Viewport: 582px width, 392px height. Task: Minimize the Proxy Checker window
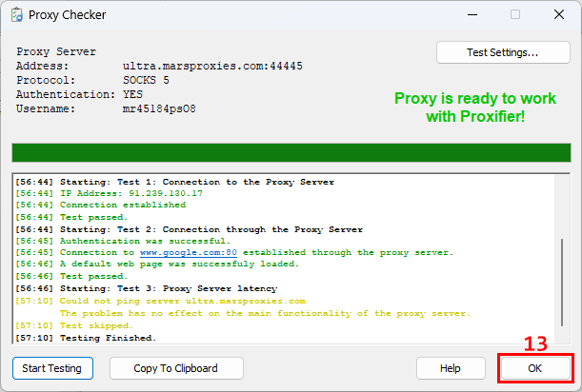pos(472,15)
